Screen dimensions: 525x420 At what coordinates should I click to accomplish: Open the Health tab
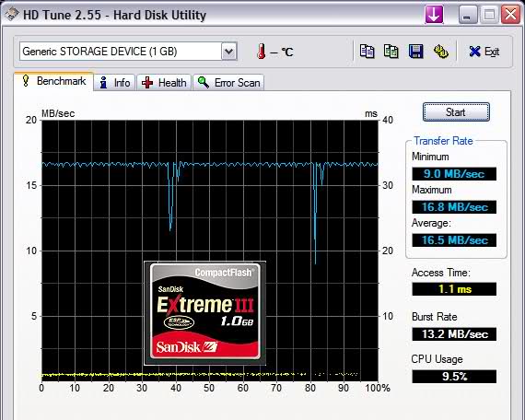[x=164, y=82]
